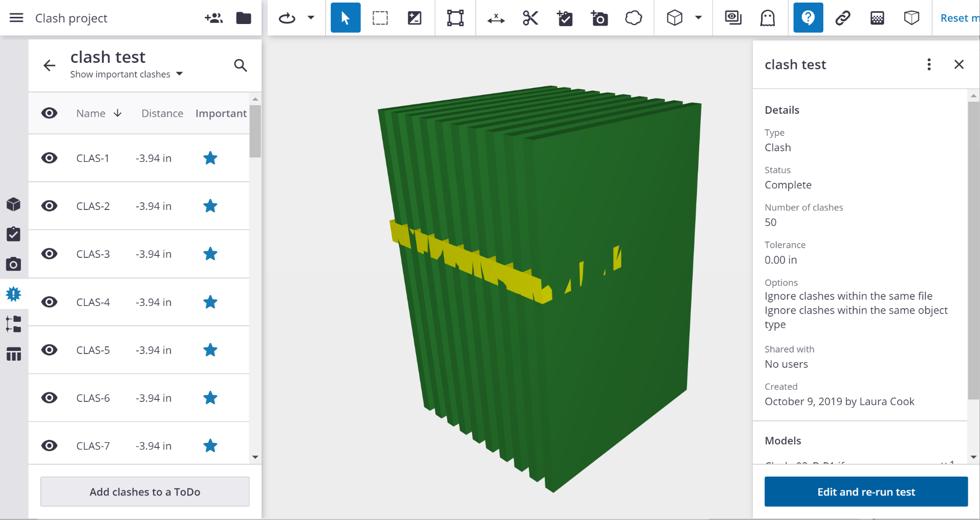Click the help question mark icon
The width and height of the screenshot is (980, 520).
tap(808, 18)
